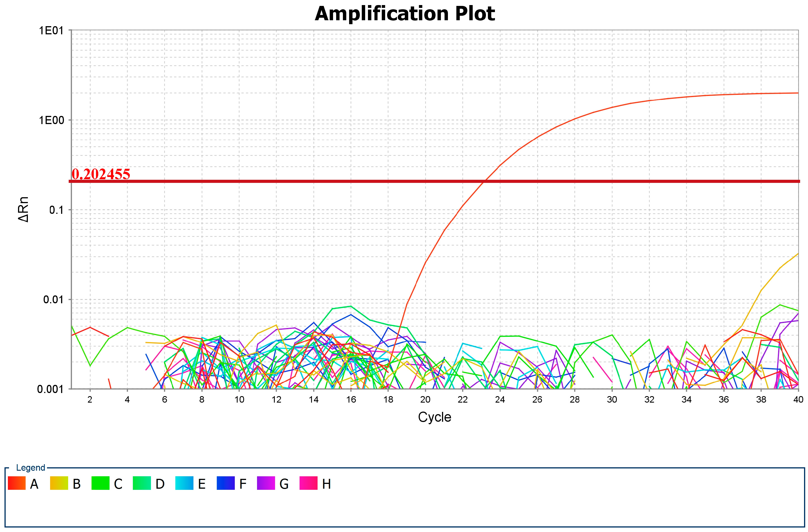Click the green legend swatch C
This screenshot has height=532, width=808.
coord(101,483)
